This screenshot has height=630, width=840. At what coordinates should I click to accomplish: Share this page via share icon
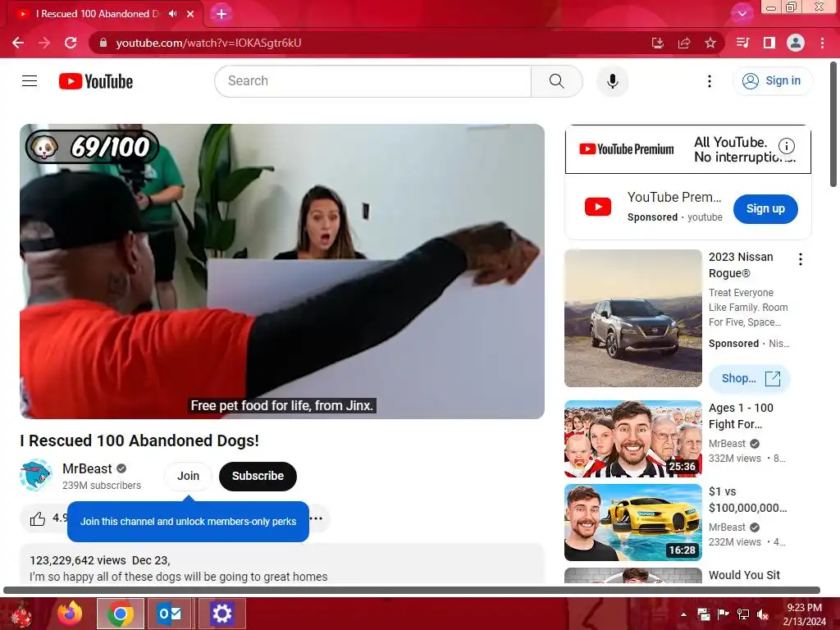pos(684,43)
